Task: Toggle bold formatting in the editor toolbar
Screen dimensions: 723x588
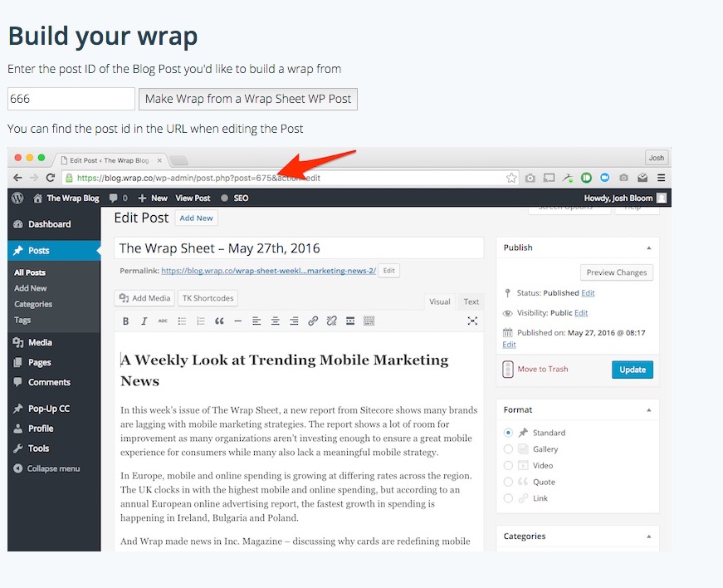Action: pos(125,321)
